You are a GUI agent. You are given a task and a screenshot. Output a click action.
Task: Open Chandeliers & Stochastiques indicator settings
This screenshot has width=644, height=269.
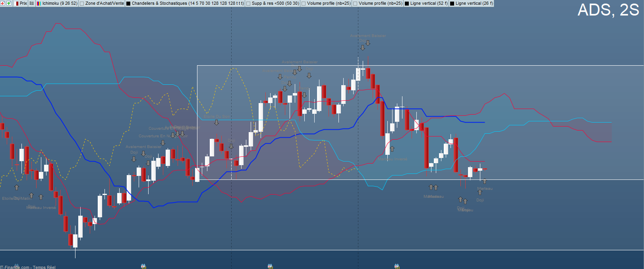tap(188, 3)
